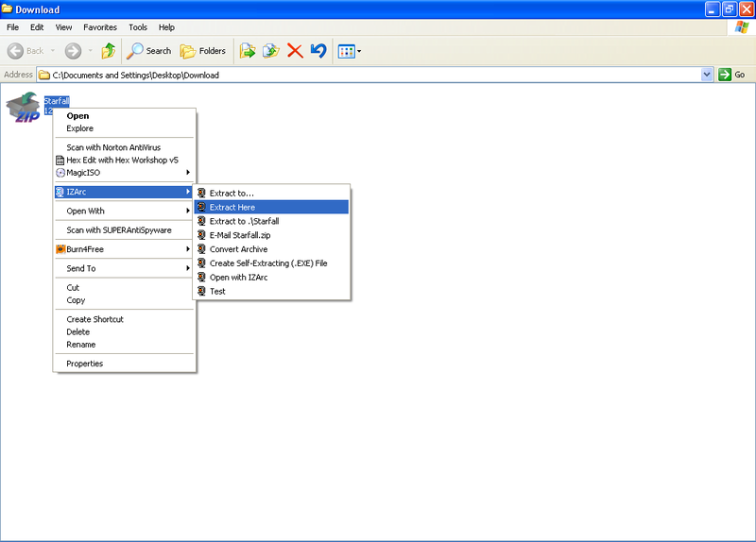Viewport: 756px width, 542px height.
Task: Open the Edit menu
Action: click(37, 27)
